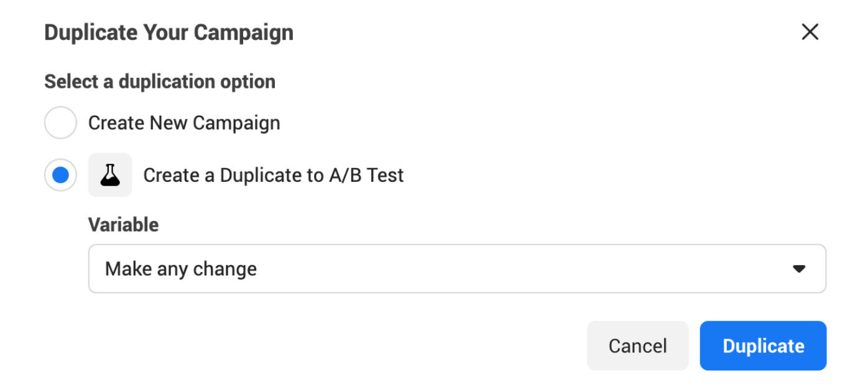The image size is (868, 386).
Task: Click the Create a Duplicate to A/B Test label
Action: [273, 176]
